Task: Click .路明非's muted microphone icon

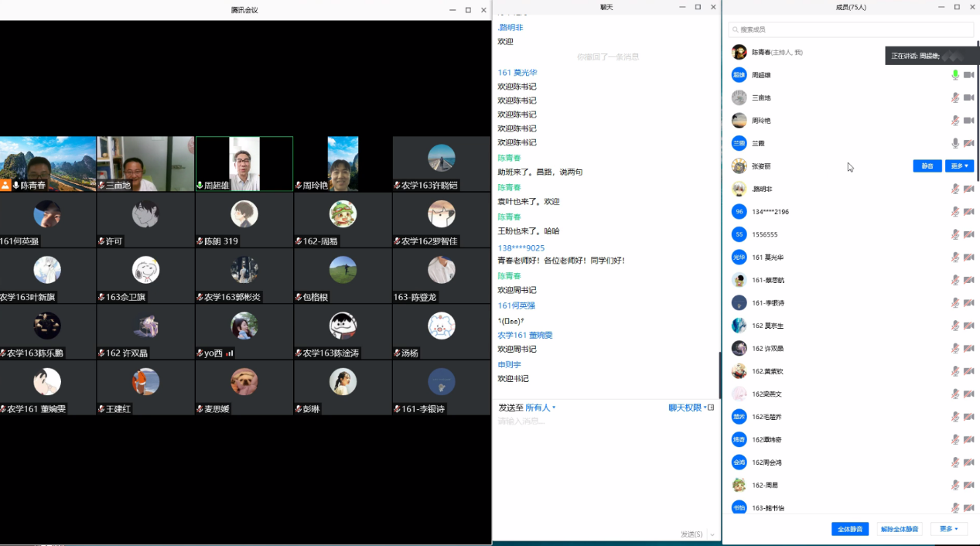Action: pos(955,189)
